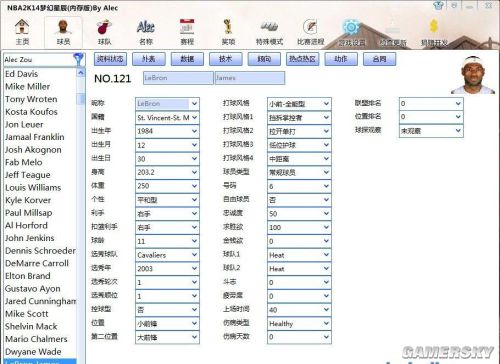Open the 打球风格 小前-全能型 dropdown
The height and width of the screenshot is (364, 500).
point(299,104)
